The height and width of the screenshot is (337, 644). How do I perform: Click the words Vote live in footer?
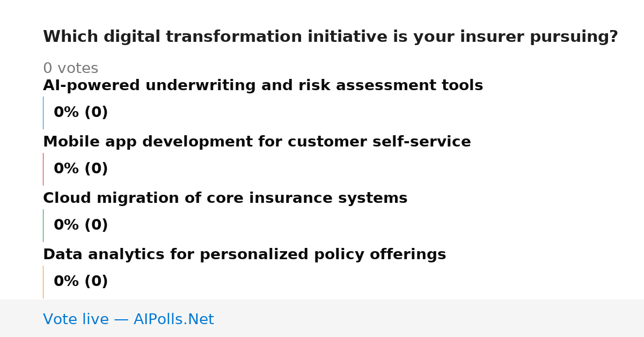click(x=76, y=320)
